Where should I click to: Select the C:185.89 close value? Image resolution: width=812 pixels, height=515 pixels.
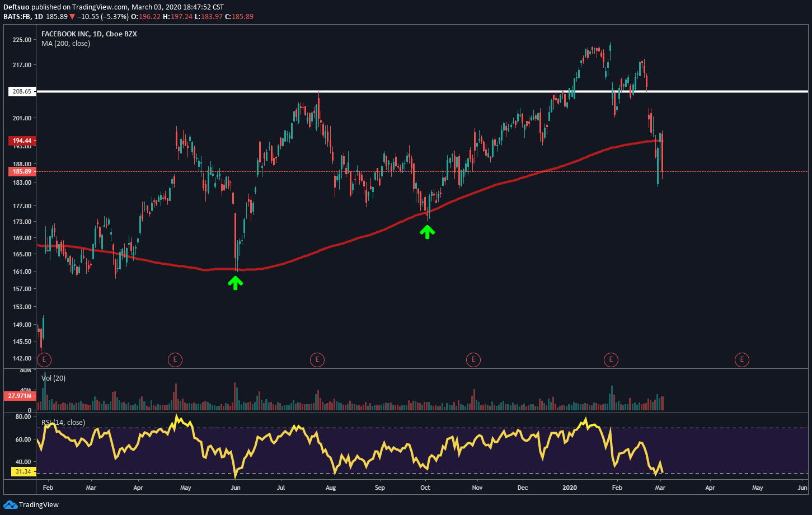pos(240,17)
